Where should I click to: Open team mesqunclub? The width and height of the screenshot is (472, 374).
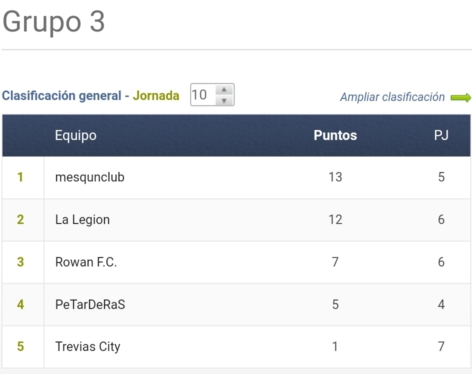(90, 177)
